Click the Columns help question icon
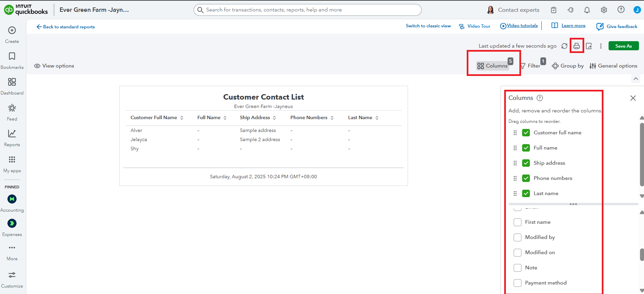Viewport: 644px width, 294px height. tap(540, 98)
